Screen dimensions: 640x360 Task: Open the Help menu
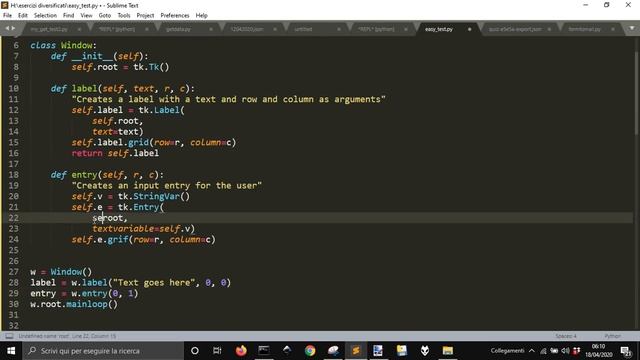tap(202, 16)
